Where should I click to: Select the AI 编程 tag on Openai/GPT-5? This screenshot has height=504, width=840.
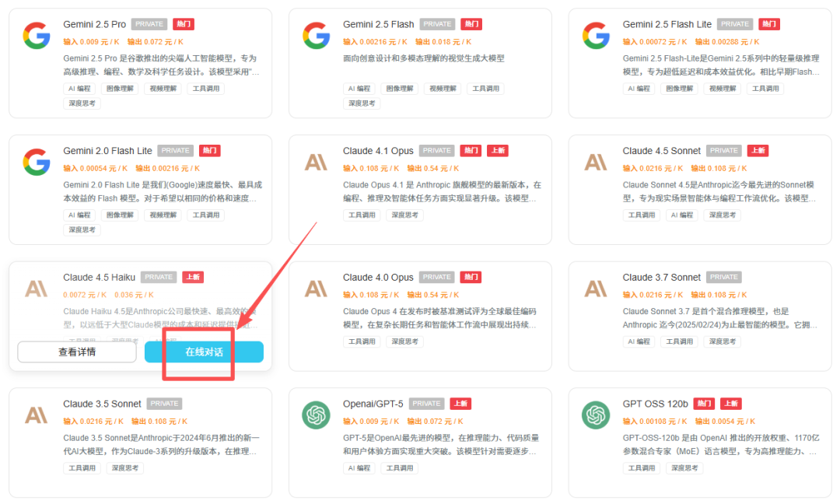click(359, 468)
